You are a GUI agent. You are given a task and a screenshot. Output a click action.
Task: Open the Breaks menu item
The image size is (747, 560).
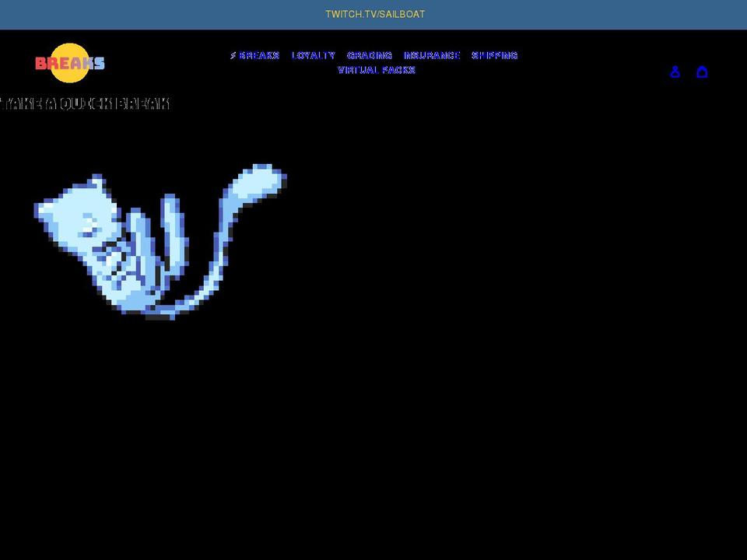(254, 56)
